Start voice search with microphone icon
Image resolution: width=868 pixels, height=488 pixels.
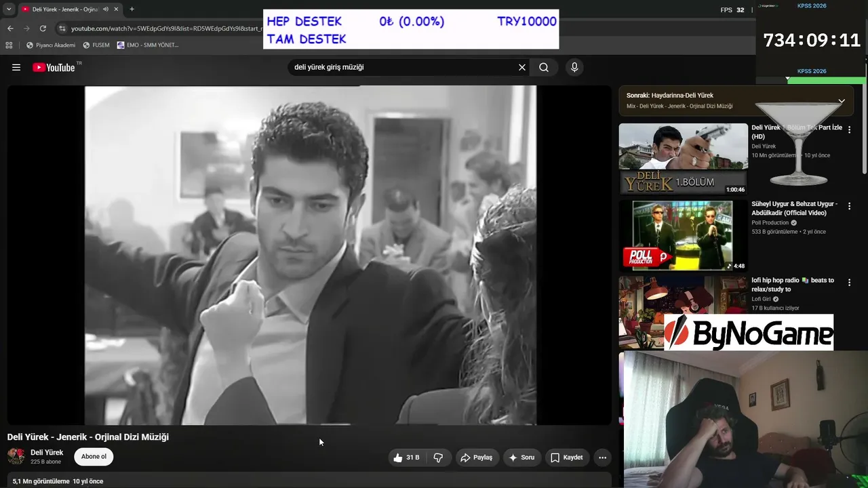pyautogui.click(x=574, y=67)
